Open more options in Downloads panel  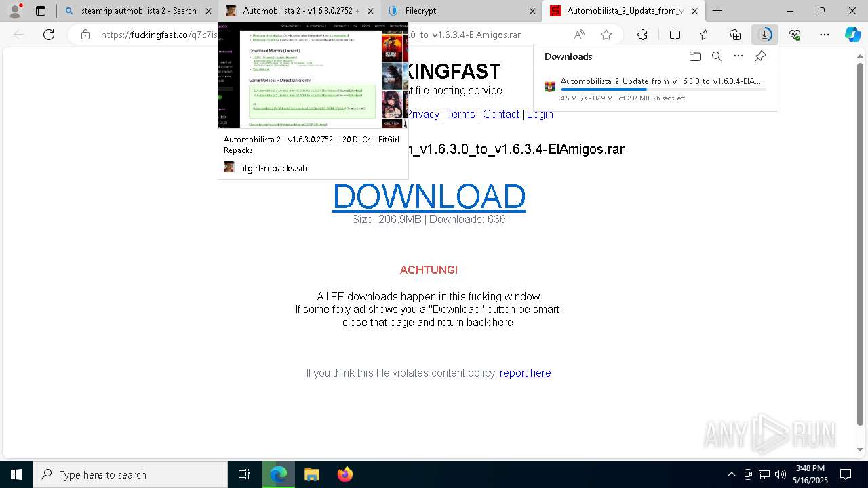pos(738,56)
